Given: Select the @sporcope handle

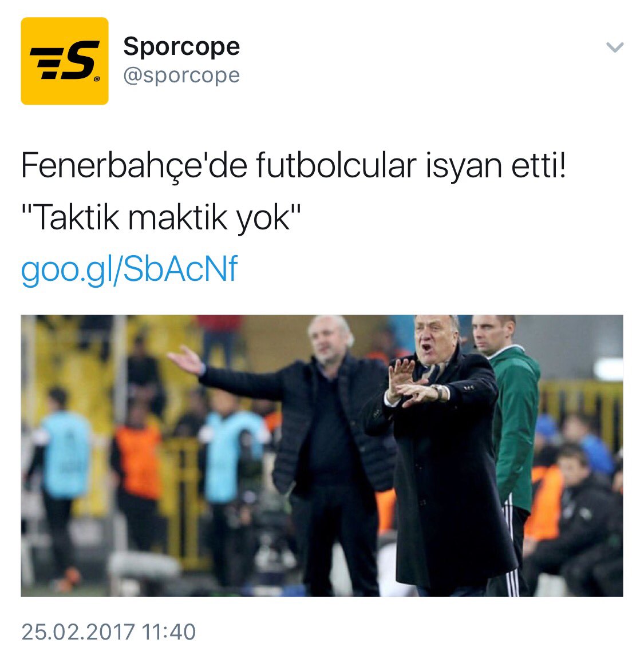Looking at the screenshot, I should (181, 76).
